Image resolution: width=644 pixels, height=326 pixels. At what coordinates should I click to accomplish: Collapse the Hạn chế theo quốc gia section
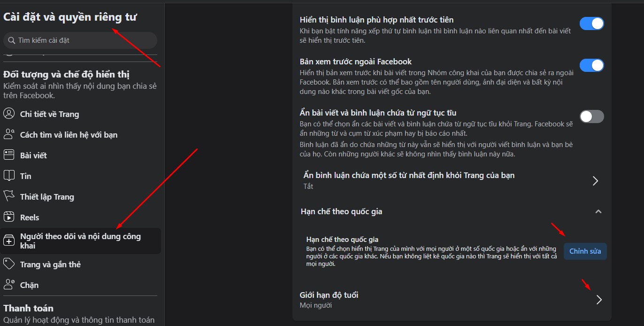(x=598, y=211)
